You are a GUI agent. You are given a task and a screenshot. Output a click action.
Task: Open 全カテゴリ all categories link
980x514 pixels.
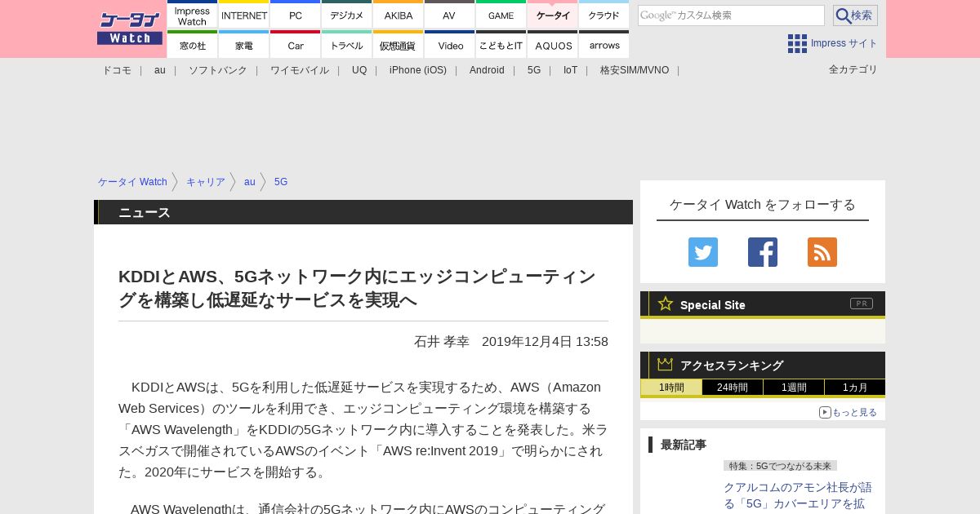point(853,69)
